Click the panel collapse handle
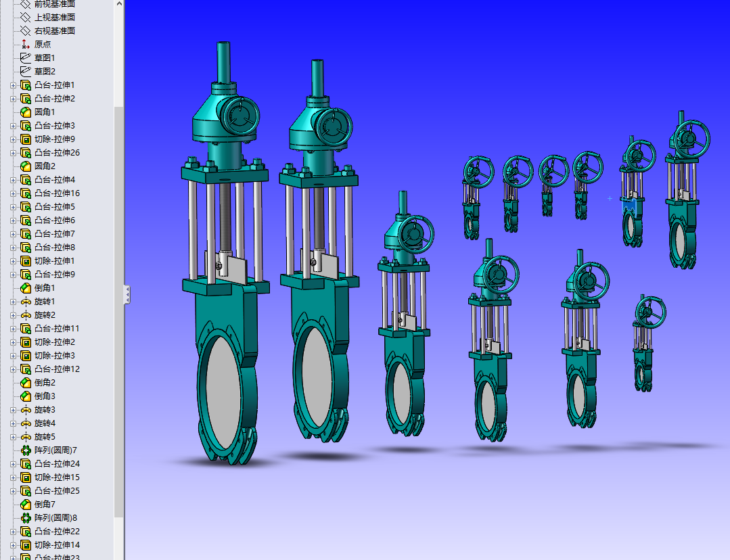This screenshot has width=730, height=560. tap(127, 295)
